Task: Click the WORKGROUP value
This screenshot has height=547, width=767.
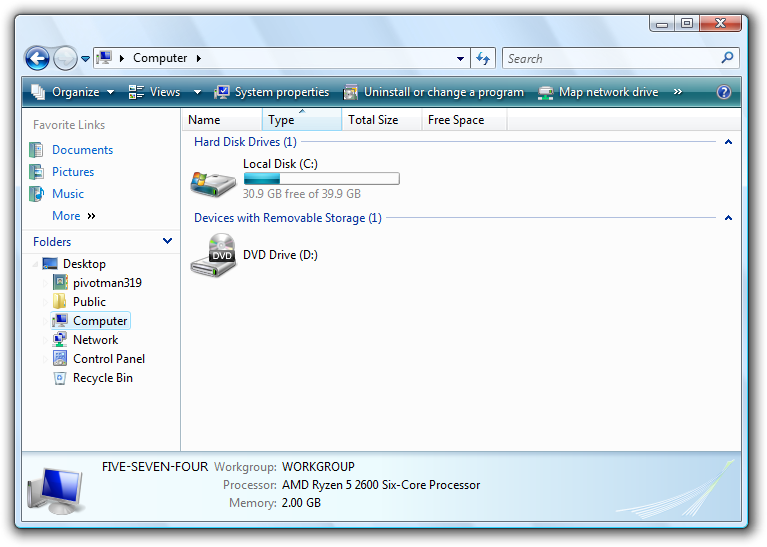Action: click(x=318, y=467)
